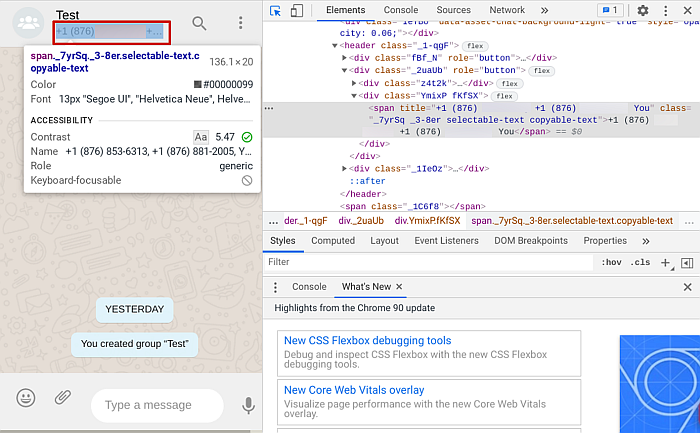Toggle flex badge beside header element
This screenshot has height=433, width=700.
475,46
